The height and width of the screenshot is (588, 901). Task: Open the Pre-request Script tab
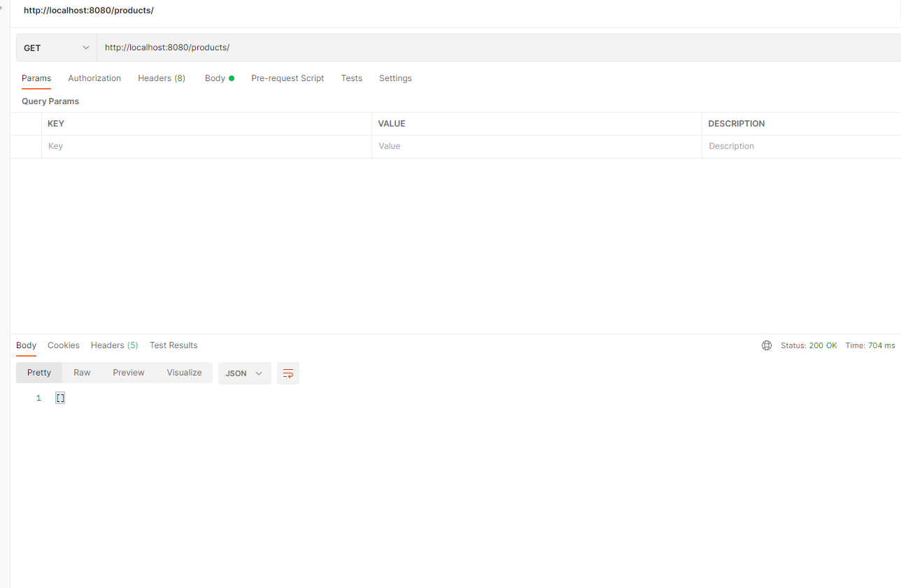[x=288, y=78]
